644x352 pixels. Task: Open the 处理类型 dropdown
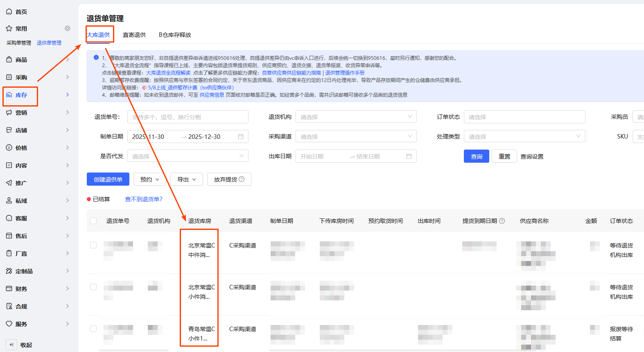point(524,136)
